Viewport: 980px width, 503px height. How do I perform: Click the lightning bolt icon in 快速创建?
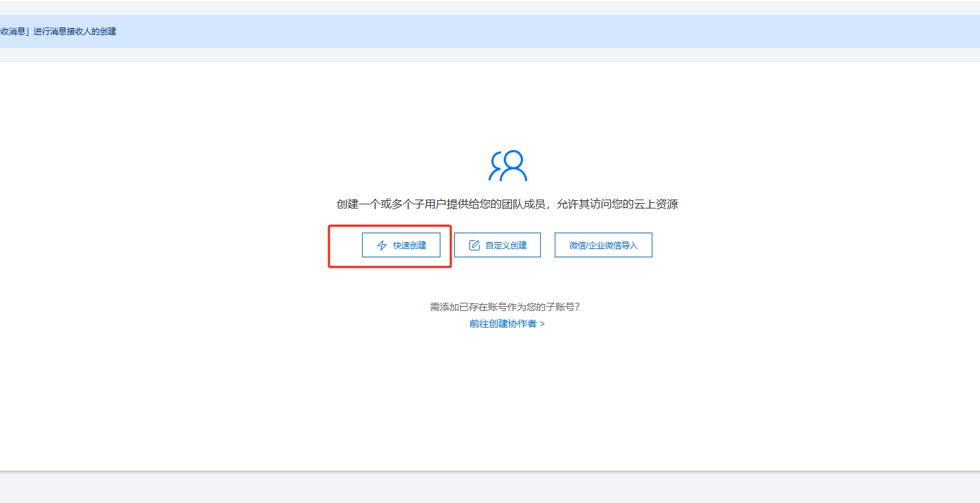click(382, 246)
